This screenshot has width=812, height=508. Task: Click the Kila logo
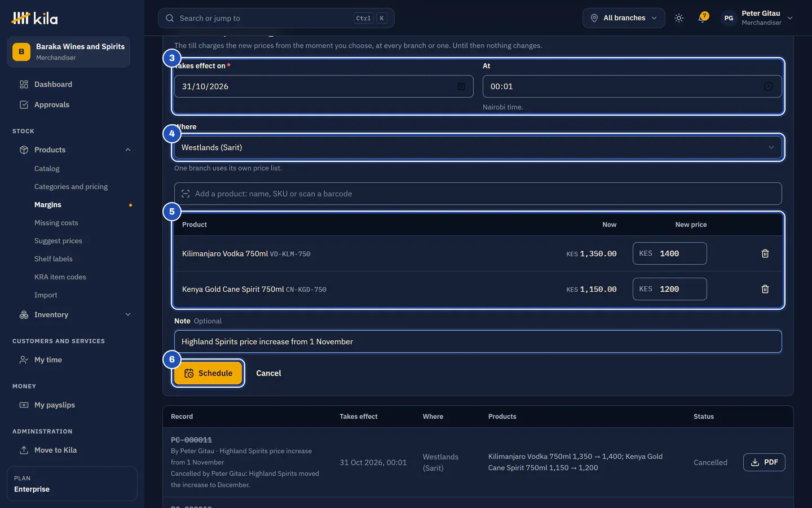pyautogui.click(x=34, y=18)
